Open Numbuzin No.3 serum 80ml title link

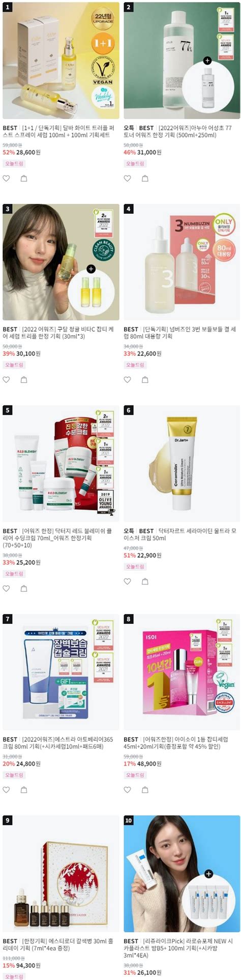180,333
